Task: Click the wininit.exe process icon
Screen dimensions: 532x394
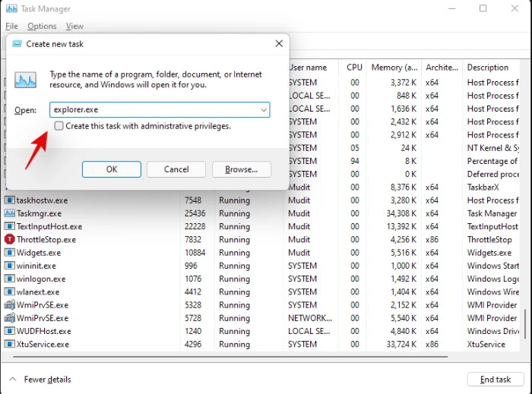Action: pos(9,266)
